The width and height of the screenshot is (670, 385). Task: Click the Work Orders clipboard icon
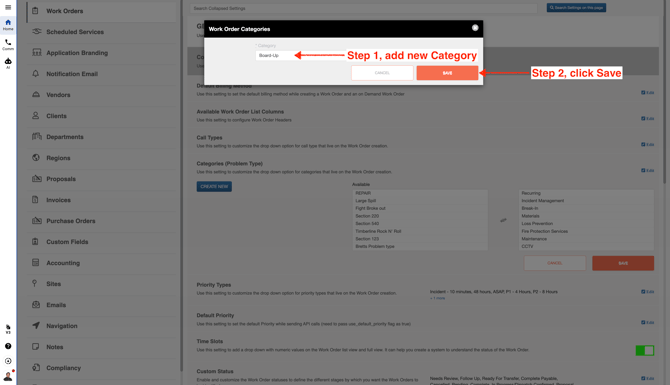[x=35, y=11]
